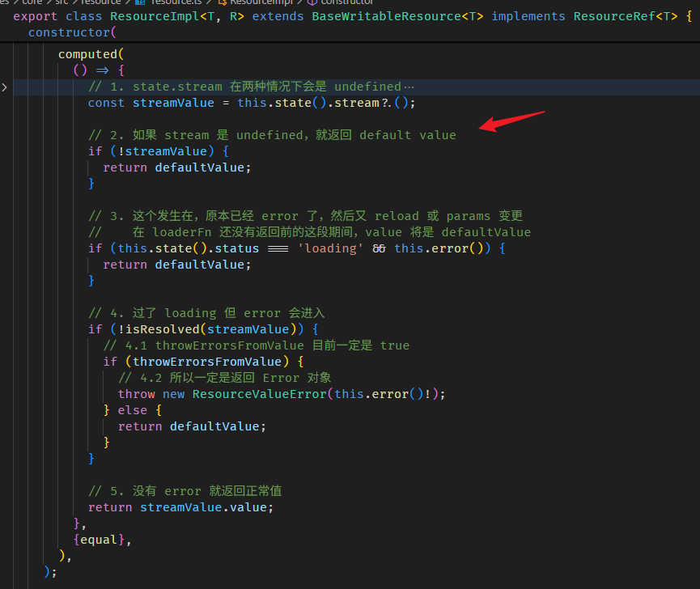Viewport: 700px width, 589px height.
Task: Click the first 'return defaultValue;' under !streamValue
Action: point(176,167)
